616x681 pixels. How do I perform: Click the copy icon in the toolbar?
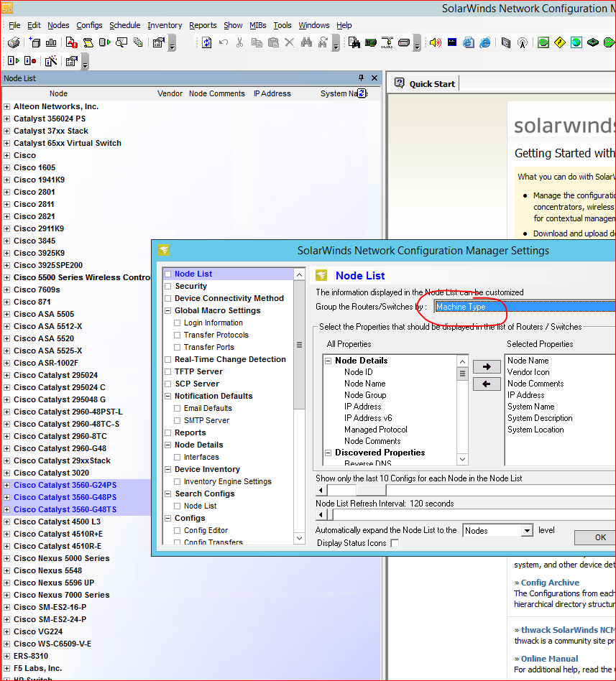point(257,42)
